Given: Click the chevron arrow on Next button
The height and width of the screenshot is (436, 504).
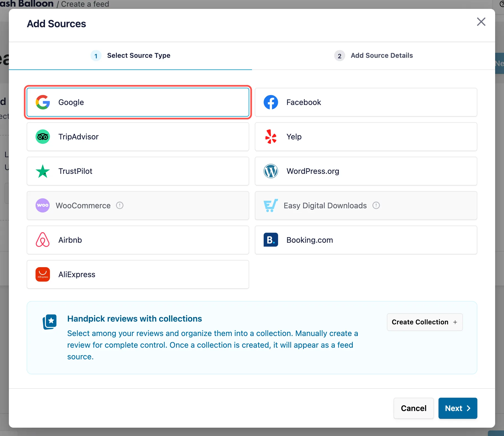Looking at the screenshot, I should (x=468, y=408).
